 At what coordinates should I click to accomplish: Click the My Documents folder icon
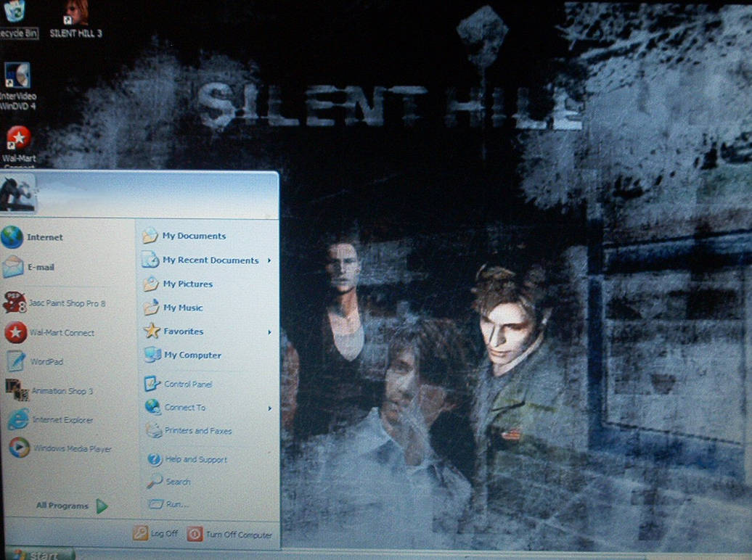coord(150,236)
